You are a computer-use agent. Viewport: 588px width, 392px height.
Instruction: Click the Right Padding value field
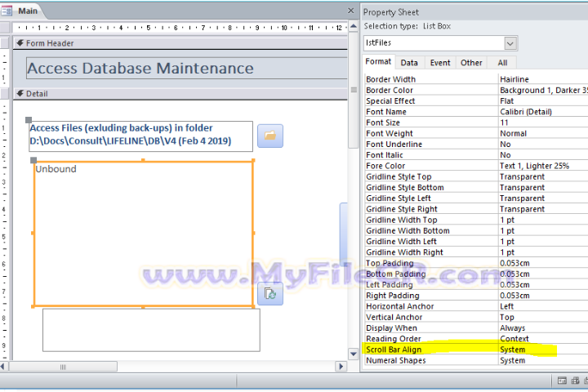[543, 296]
